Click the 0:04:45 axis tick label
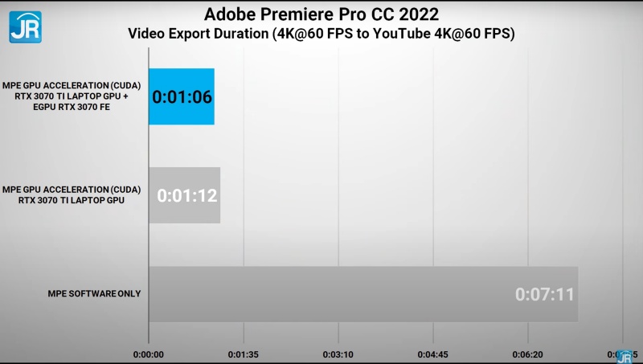Viewport: 643px width, 364px height. click(433, 353)
